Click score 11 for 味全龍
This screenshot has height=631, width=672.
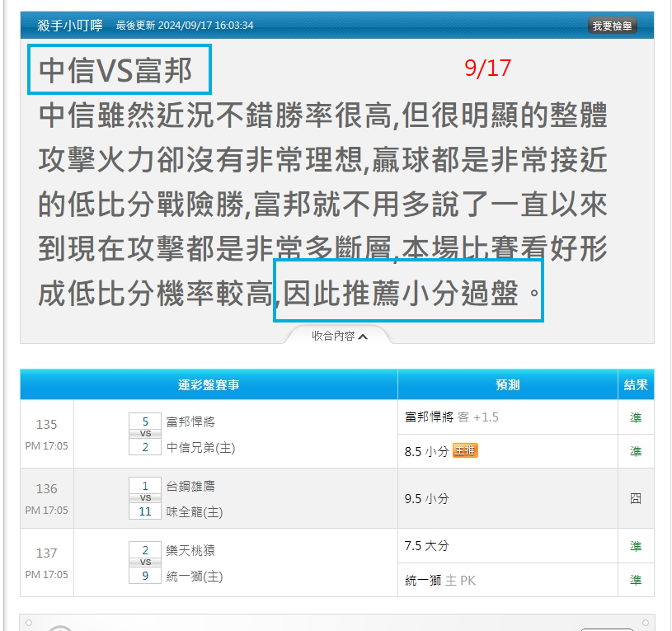(145, 511)
